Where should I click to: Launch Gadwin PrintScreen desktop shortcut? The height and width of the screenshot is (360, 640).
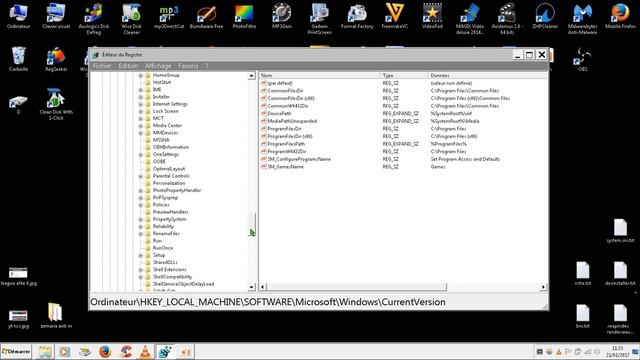click(x=319, y=18)
